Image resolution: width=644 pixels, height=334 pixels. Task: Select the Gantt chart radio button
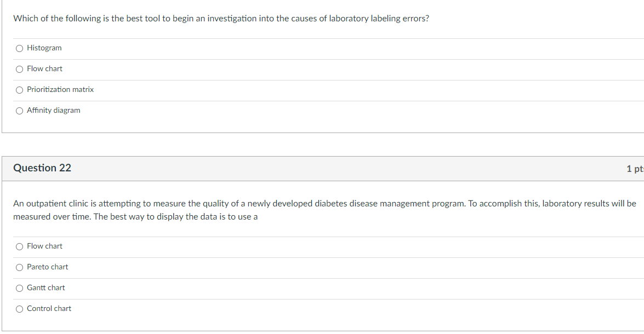click(19, 288)
